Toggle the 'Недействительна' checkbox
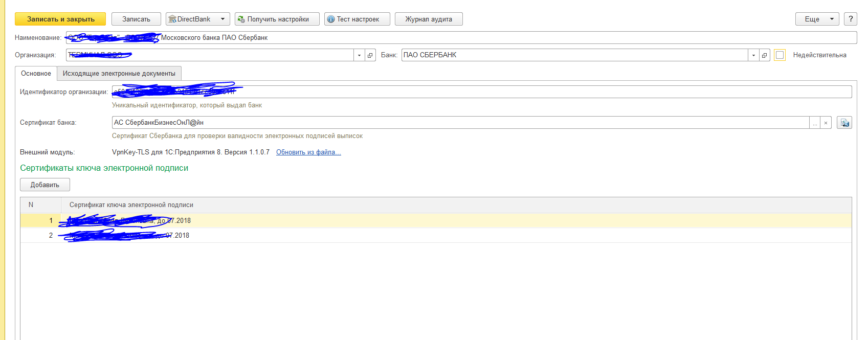The image size is (868, 340). point(780,55)
